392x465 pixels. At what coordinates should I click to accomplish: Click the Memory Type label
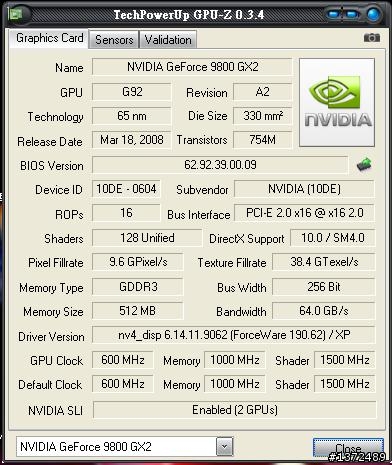51,288
